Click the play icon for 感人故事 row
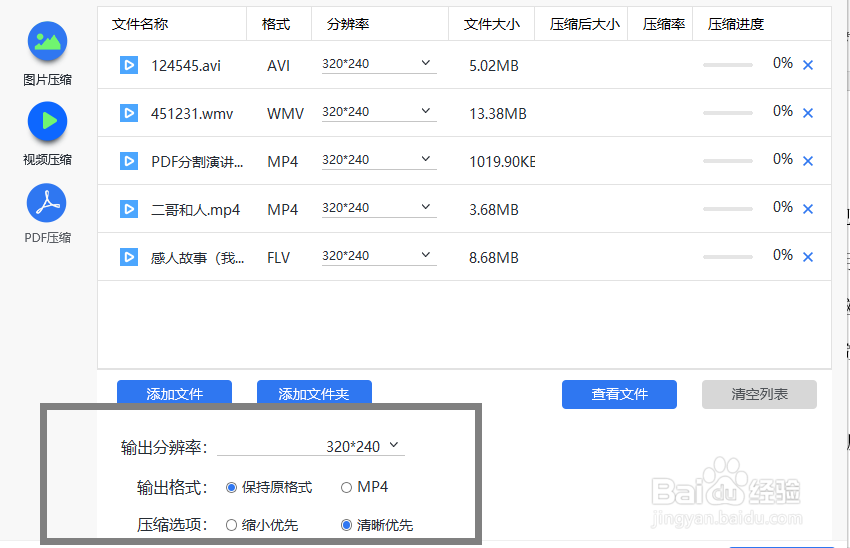850x548 pixels. 129,257
